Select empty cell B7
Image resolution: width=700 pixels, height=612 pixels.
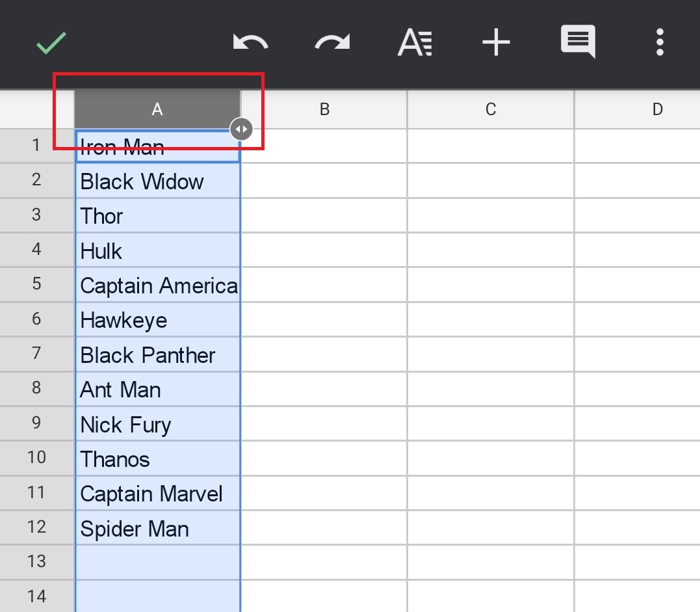(324, 354)
